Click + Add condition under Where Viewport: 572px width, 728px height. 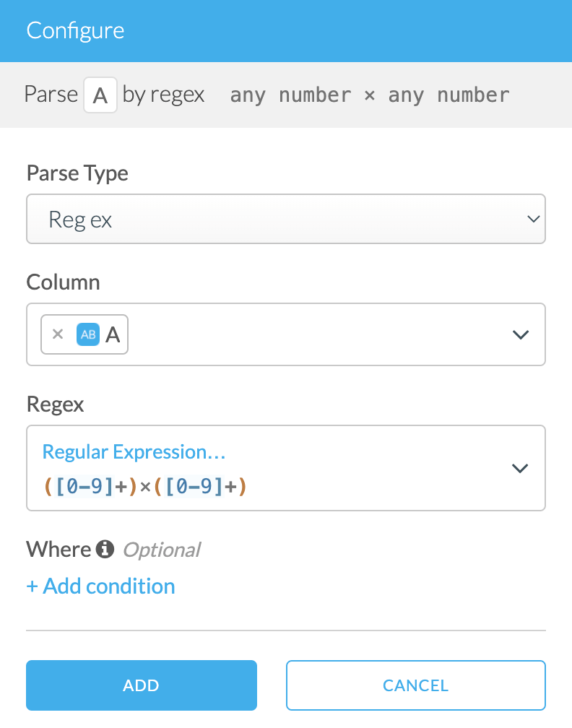[x=100, y=586]
